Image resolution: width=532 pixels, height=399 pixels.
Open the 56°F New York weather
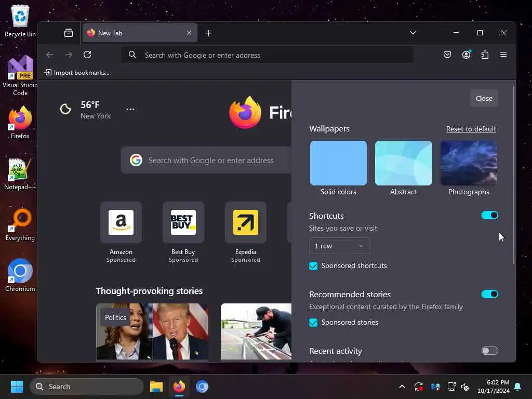click(86, 110)
